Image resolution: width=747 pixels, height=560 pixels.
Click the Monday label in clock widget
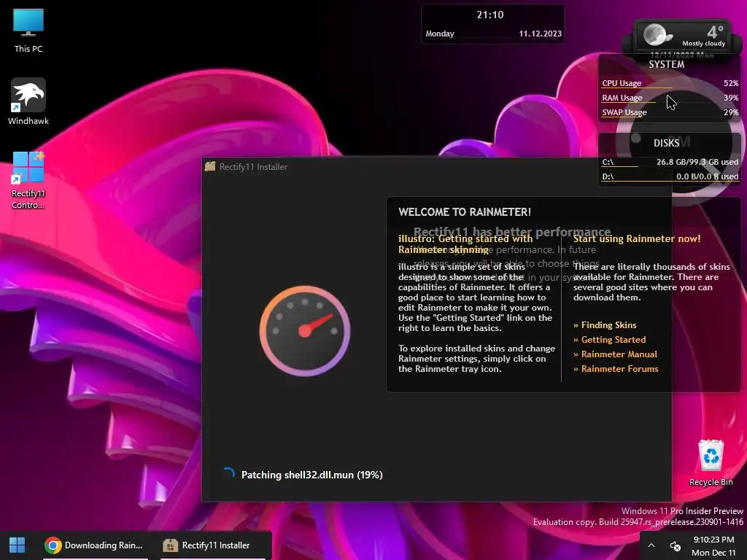coord(439,34)
